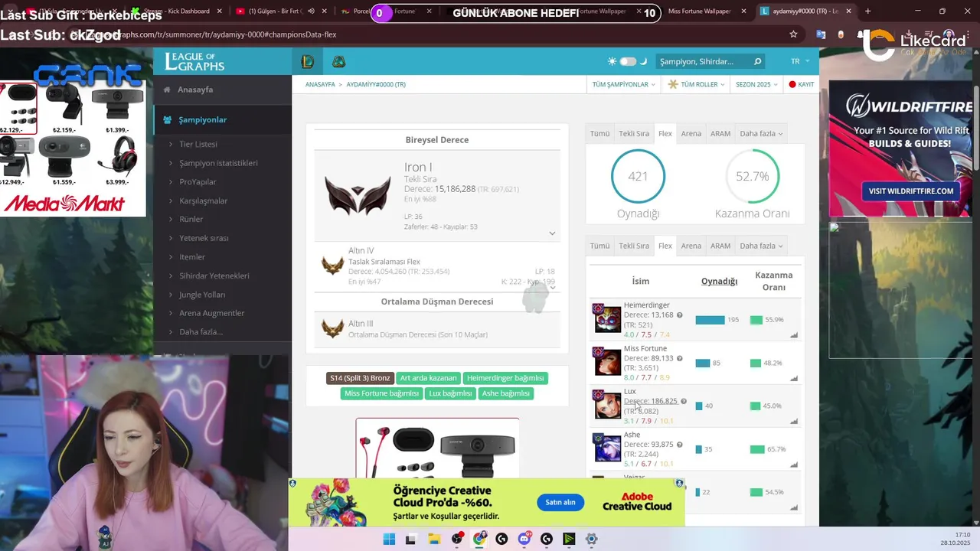980x551 pixels.
Task: Click the S14 (Split 3) Bronz tag
Action: pyautogui.click(x=360, y=378)
